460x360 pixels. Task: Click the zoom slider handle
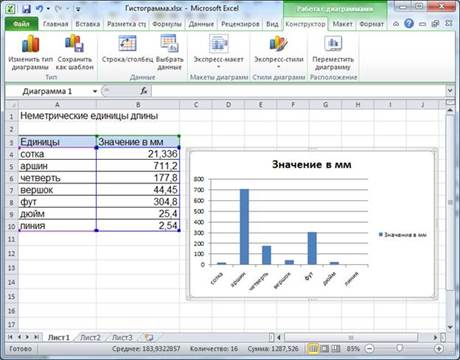[x=399, y=349]
